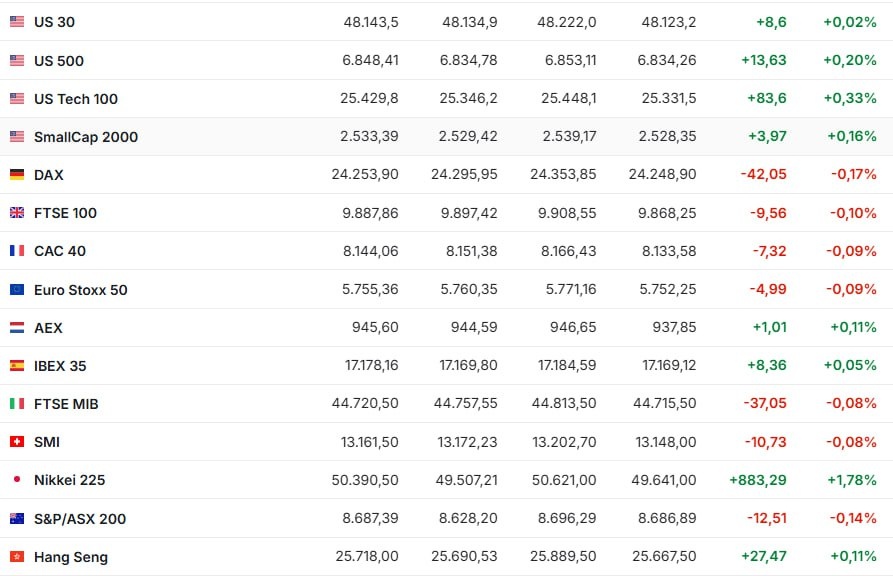Select the Swiss flag beside SMI
893x576 pixels.
[17, 442]
